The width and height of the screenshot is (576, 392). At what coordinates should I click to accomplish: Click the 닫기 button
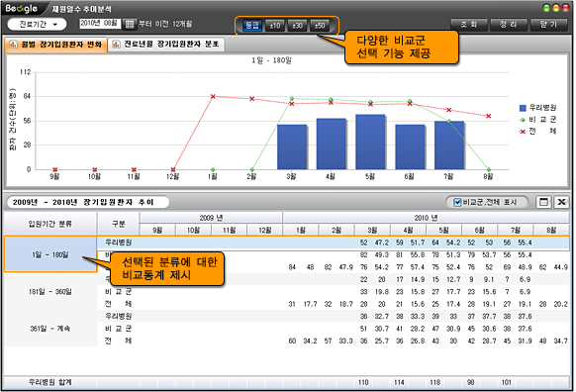click(x=549, y=25)
